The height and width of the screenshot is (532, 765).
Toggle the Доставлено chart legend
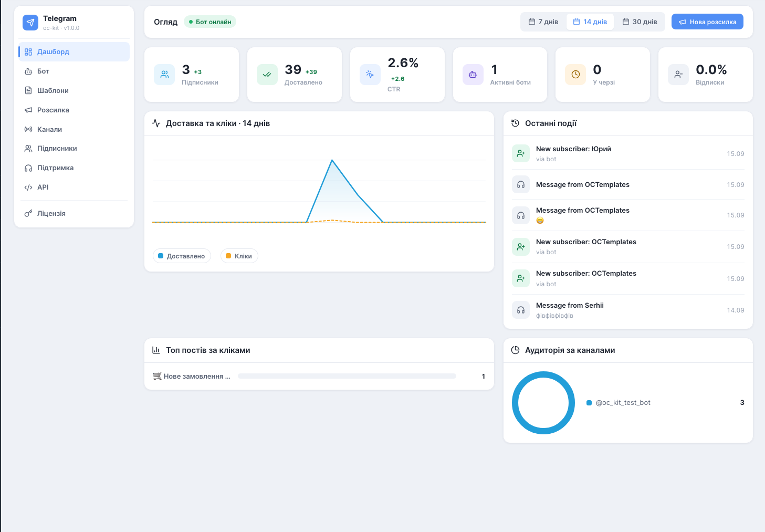(x=182, y=256)
